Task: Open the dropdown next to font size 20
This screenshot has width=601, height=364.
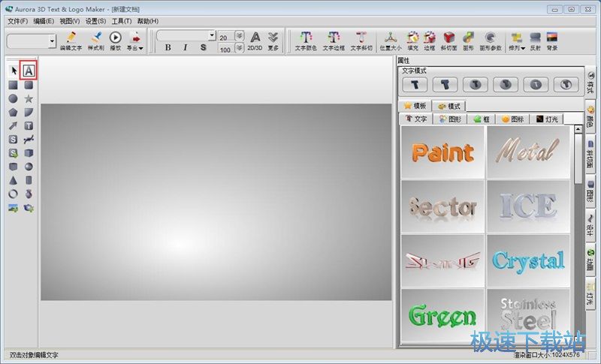Action: point(239,36)
